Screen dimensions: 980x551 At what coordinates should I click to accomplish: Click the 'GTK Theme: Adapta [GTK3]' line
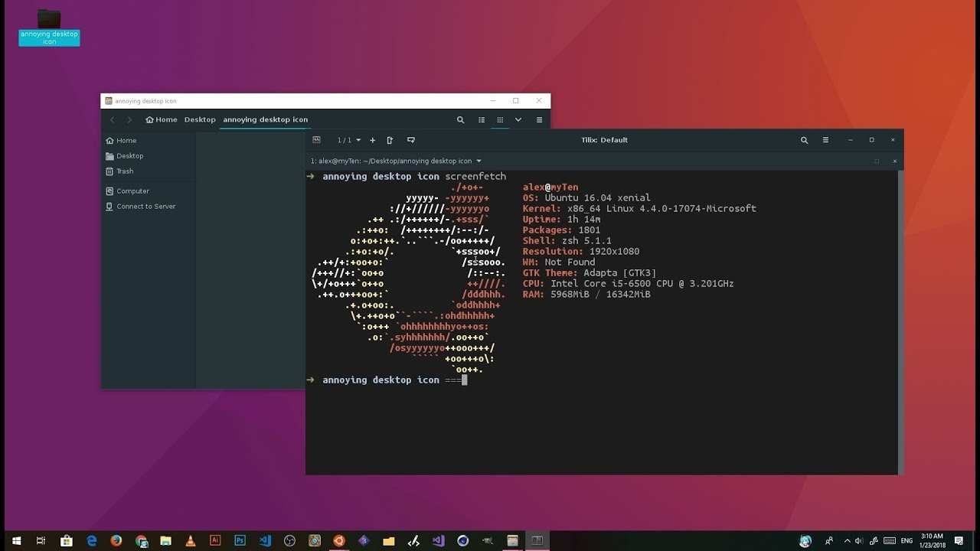(590, 273)
